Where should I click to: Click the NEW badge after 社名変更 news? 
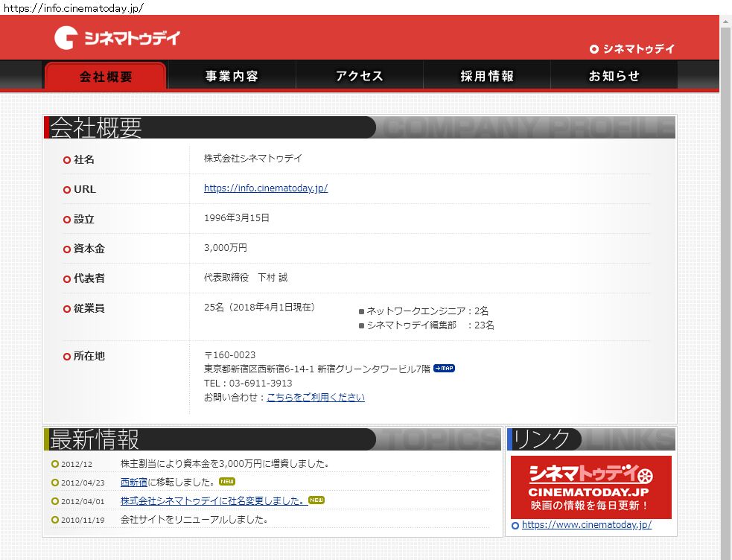pyautogui.click(x=316, y=500)
